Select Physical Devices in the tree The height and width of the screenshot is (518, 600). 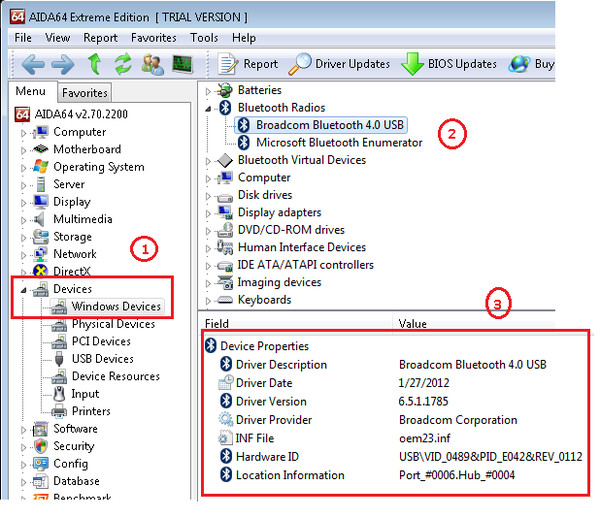pos(113,324)
